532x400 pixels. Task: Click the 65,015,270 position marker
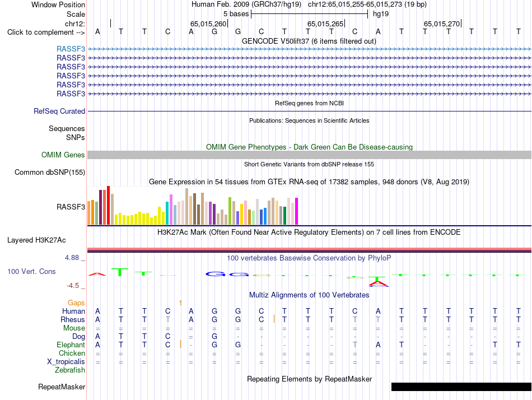tap(442, 24)
